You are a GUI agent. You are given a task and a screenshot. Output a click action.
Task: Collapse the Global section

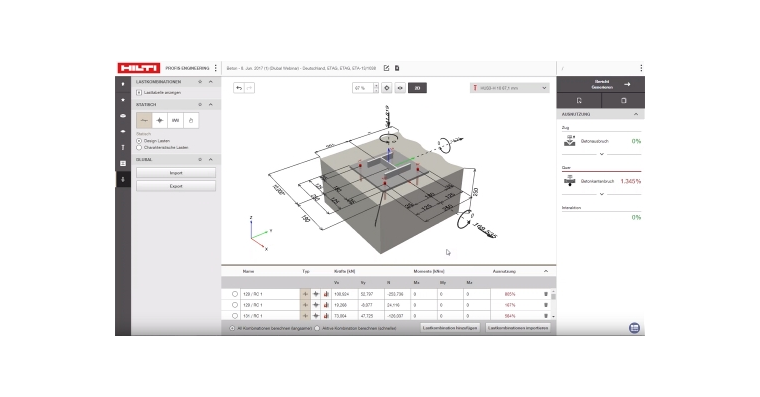tap(211, 159)
